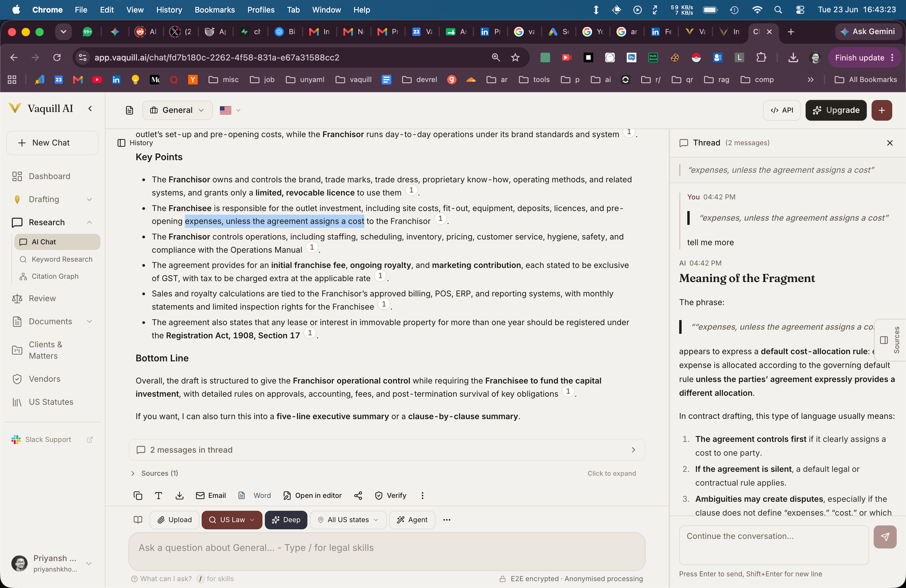Click Open in editor
The width and height of the screenshot is (906, 588).
tap(312, 495)
